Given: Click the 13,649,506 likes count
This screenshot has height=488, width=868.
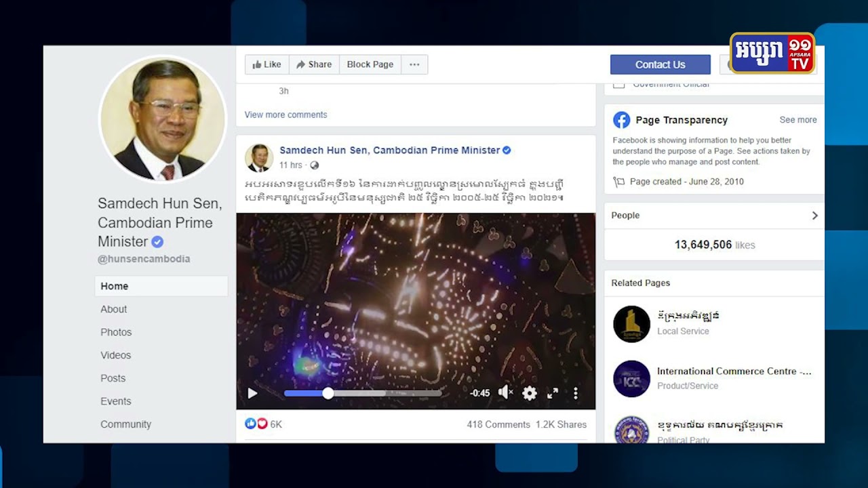Looking at the screenshot, I should tap(715, 245).
